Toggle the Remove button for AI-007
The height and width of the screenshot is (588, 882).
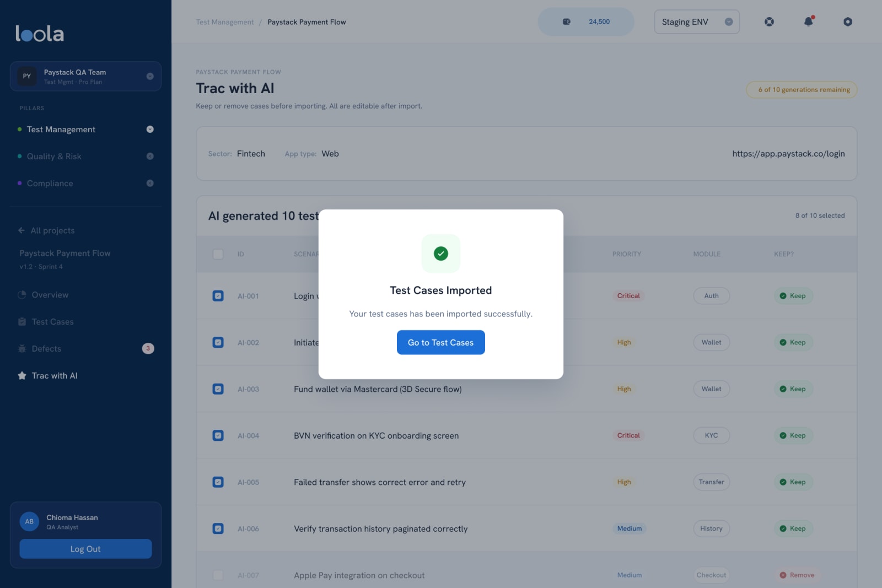click(x=797, y=575)
